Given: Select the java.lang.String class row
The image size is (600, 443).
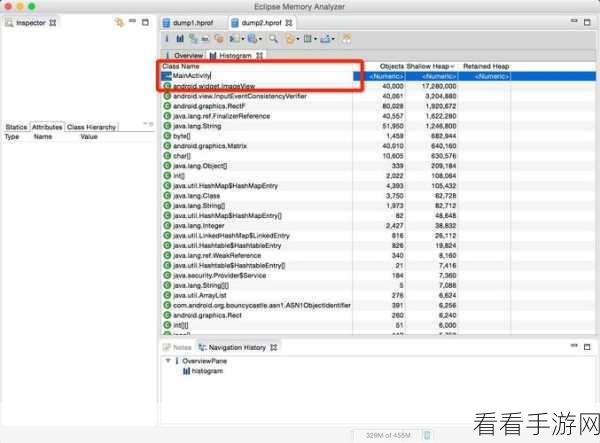Looking at the screenshot, I should (378, 126).
